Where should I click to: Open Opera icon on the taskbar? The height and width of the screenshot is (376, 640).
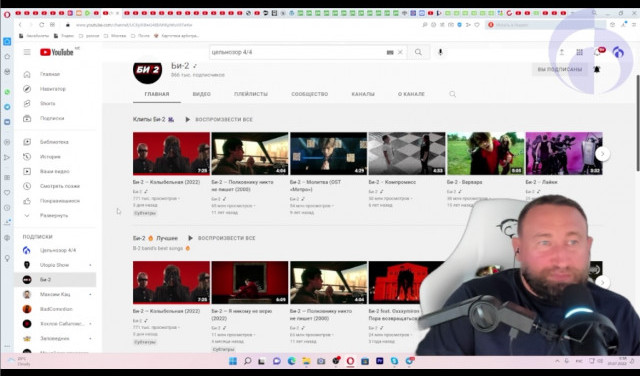tap(350, 361)
